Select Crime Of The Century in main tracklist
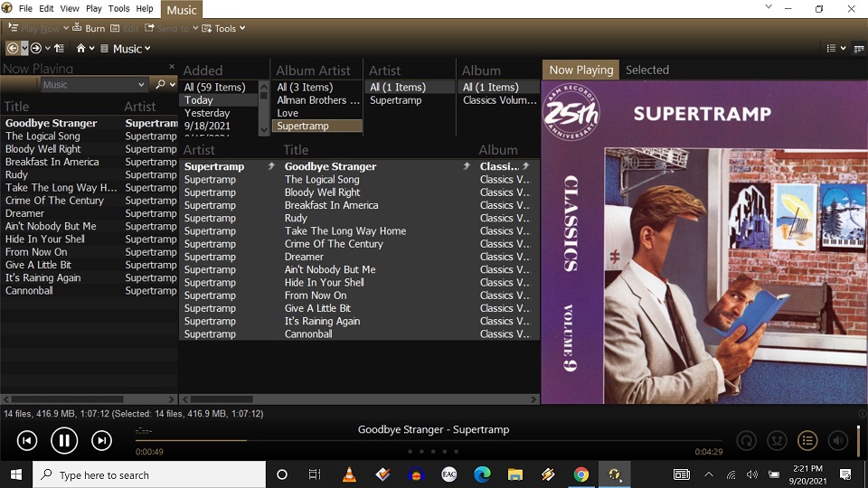 click(359, 244)
